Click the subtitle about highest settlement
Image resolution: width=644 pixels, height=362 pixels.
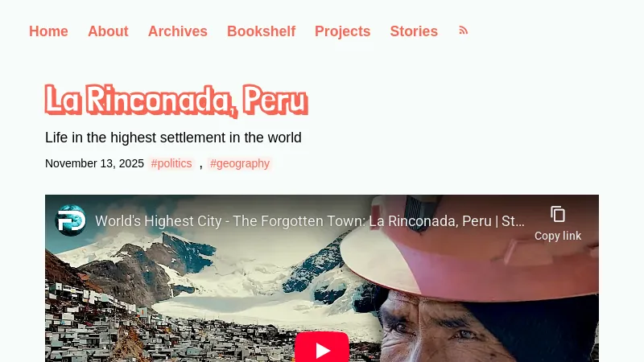[x=173, y=138]
